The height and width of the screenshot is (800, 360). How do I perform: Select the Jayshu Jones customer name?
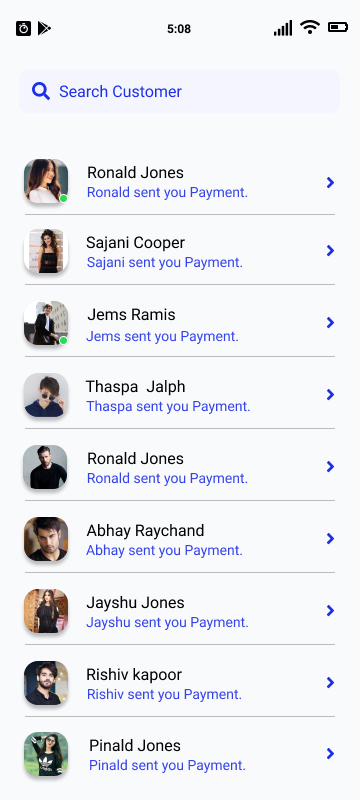click(x=135, y=603)
